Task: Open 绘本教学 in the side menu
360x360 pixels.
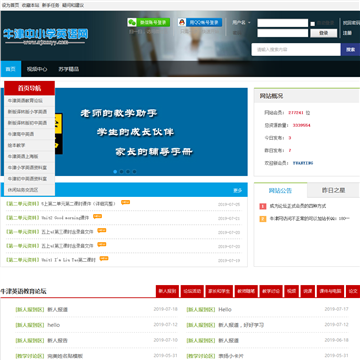Action: tap(29, 145)
